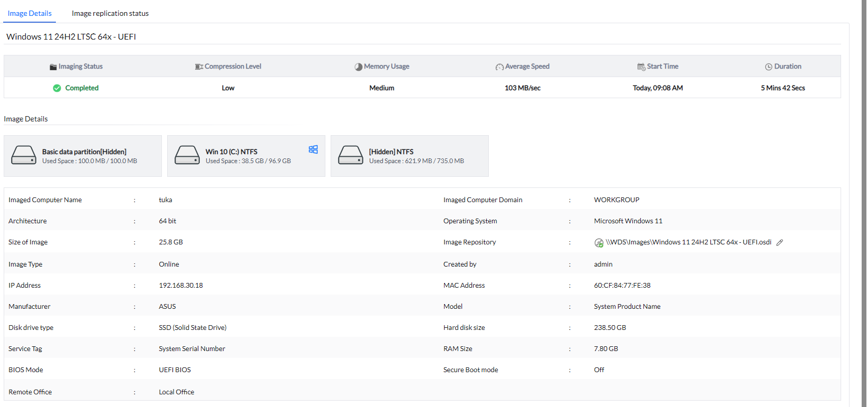The height and width of the screenshot is (407, 868).
Task: Click the Image Type Online value
Action: (169, 264)
